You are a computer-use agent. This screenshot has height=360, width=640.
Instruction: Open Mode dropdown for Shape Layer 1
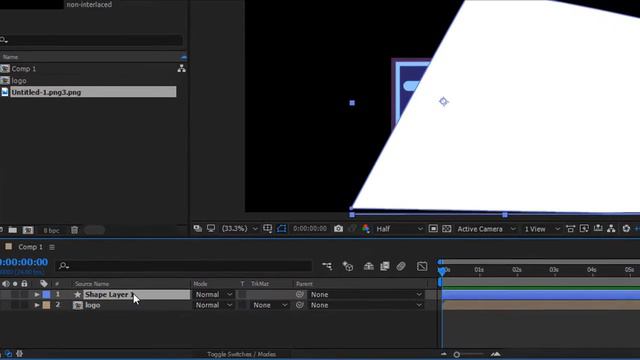pyautogui.click(x=213, y=294)
